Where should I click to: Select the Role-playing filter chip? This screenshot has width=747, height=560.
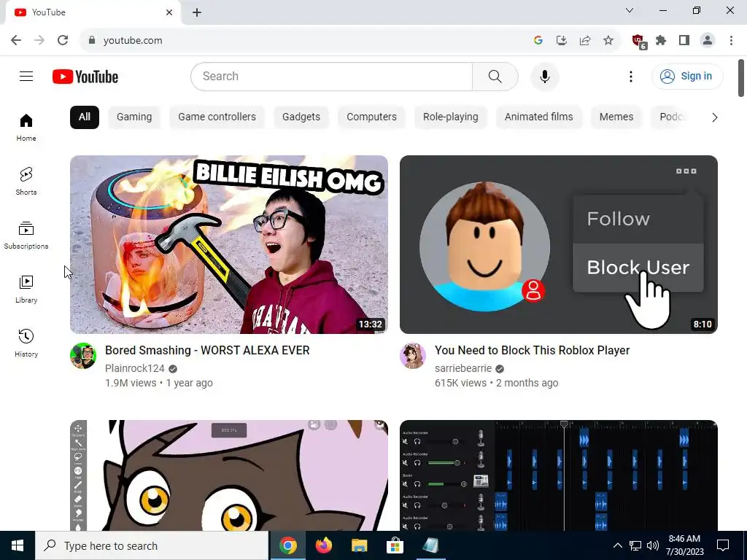click(x=451, y=117)
